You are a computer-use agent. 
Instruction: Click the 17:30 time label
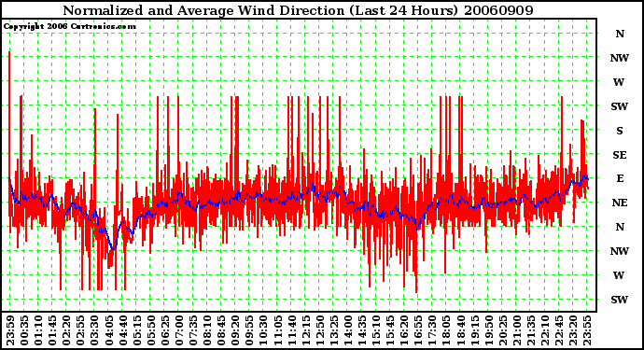432,330
